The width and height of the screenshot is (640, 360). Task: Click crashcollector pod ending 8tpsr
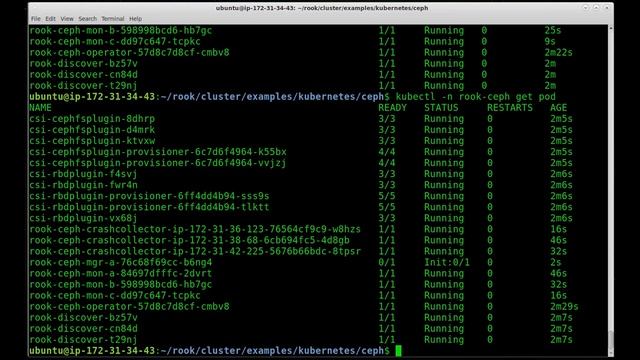tap(195, 251)
